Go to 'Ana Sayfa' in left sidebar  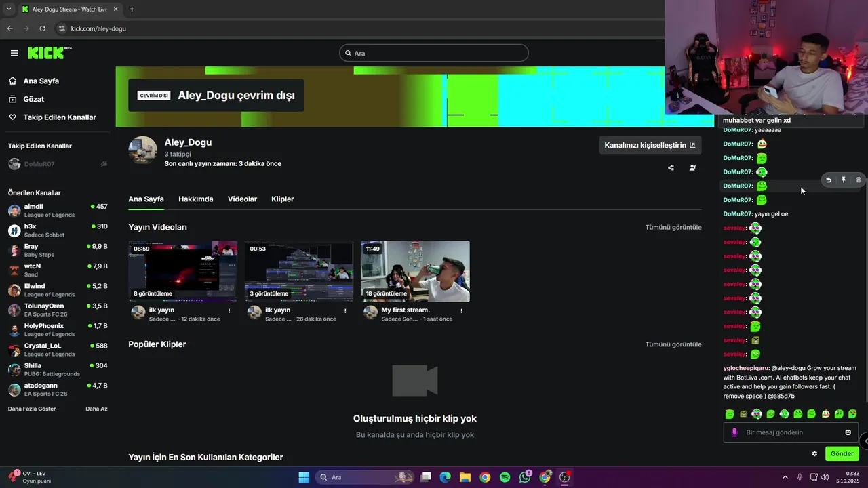coord(41,81)
